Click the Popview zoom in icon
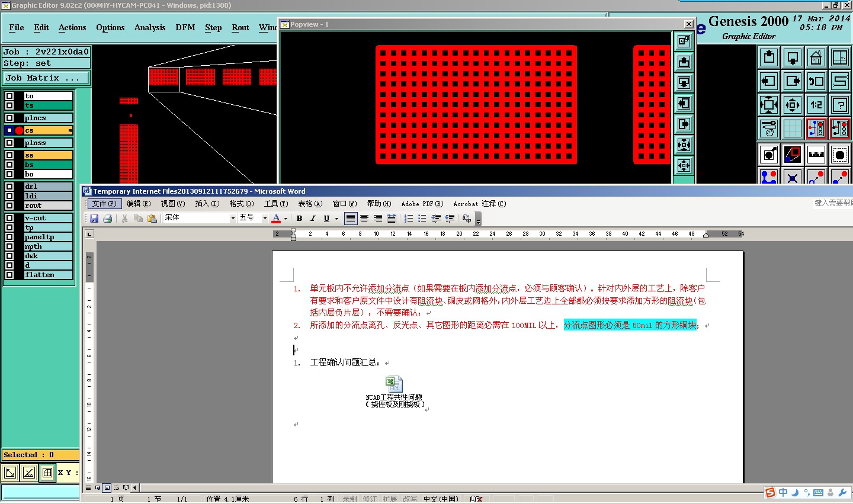Viewport: 853px width, 504px height. tap(684, 145)
